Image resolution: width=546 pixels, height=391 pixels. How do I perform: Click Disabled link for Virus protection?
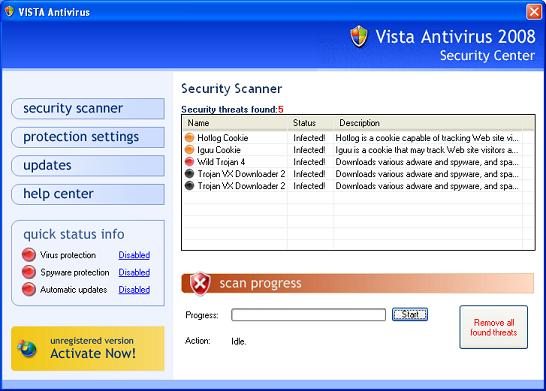pos(134,255)
